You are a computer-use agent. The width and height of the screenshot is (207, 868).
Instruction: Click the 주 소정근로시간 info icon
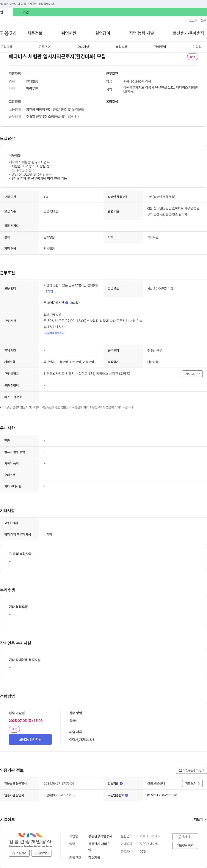[x=67, y=303]
